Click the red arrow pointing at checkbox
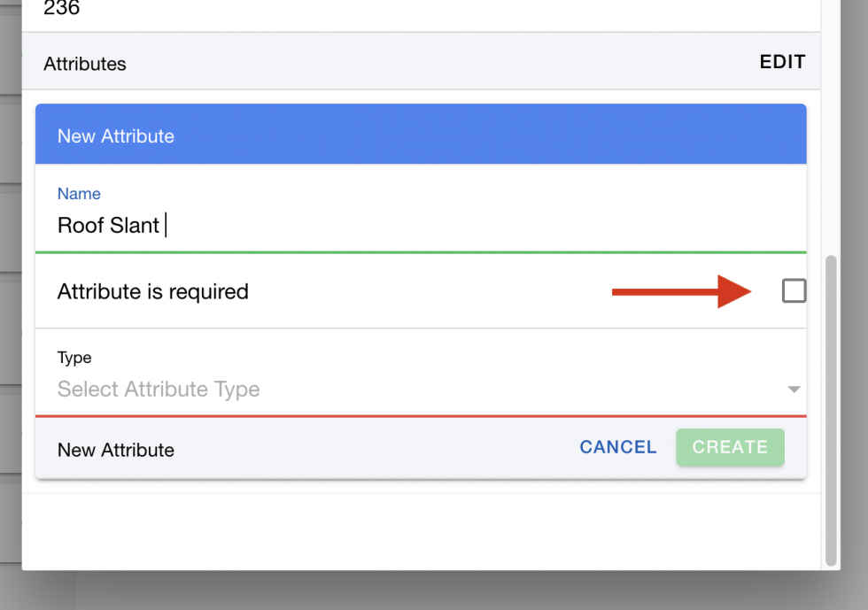This screenshot has height=610, width=868. point(680,291)
